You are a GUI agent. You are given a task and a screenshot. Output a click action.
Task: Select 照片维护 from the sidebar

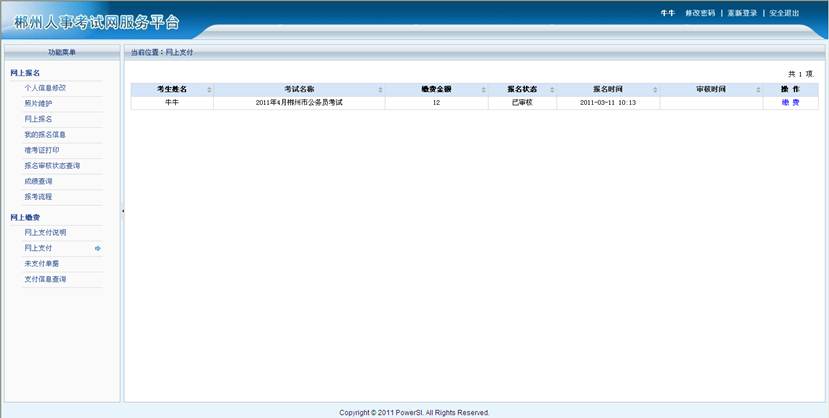coord(38,103)
